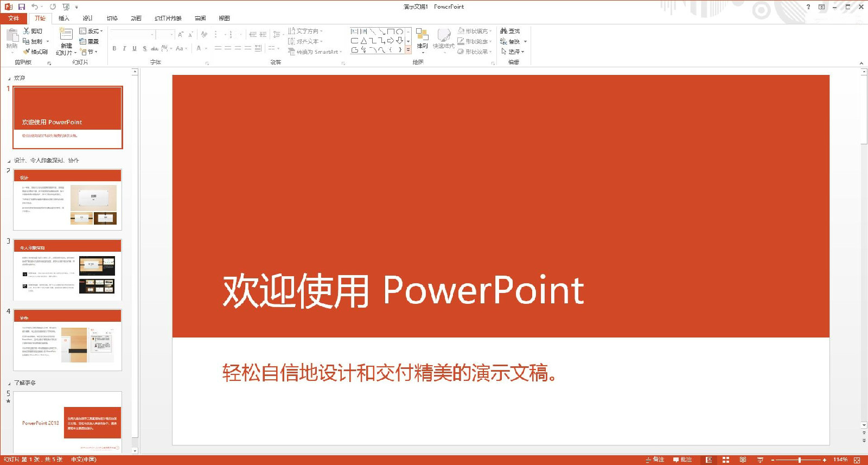868x465 pixels.
Task: Undo the last action
Action: click(35, 7)
